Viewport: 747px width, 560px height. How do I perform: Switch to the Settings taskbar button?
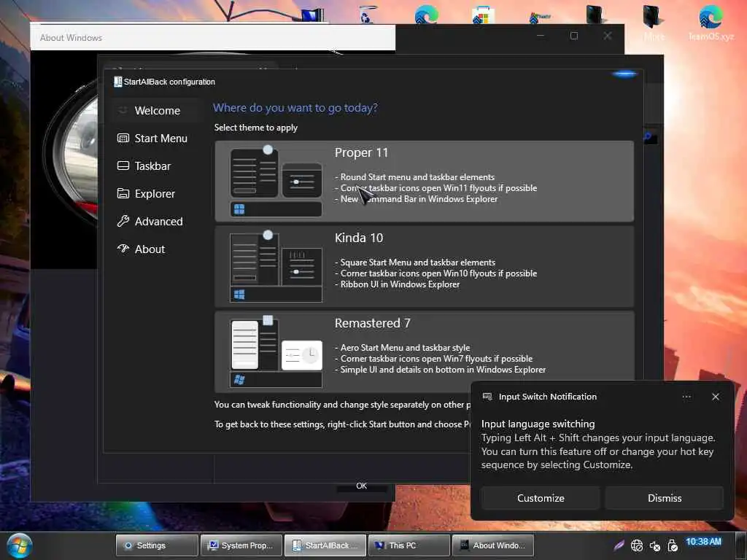157,545
